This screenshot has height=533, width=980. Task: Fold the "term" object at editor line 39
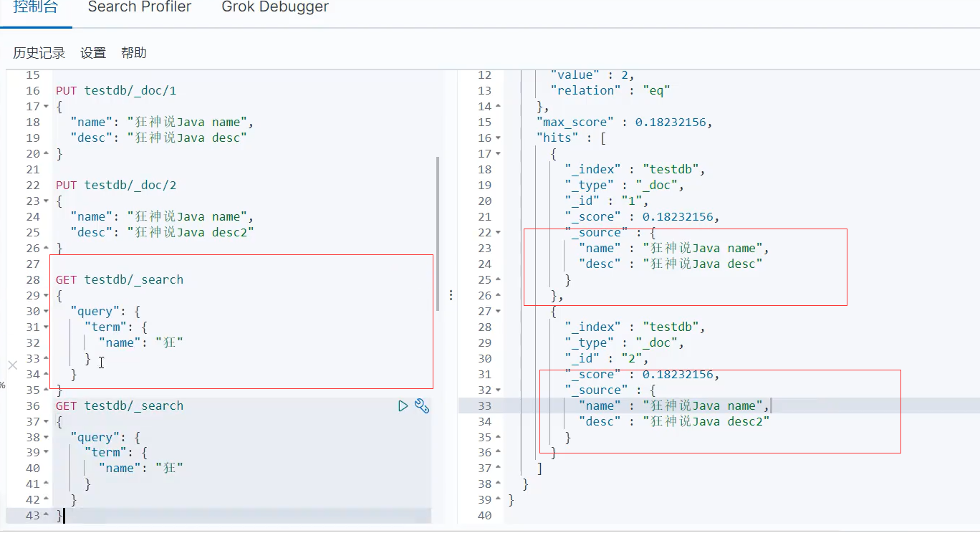click(x=47, y=453)
